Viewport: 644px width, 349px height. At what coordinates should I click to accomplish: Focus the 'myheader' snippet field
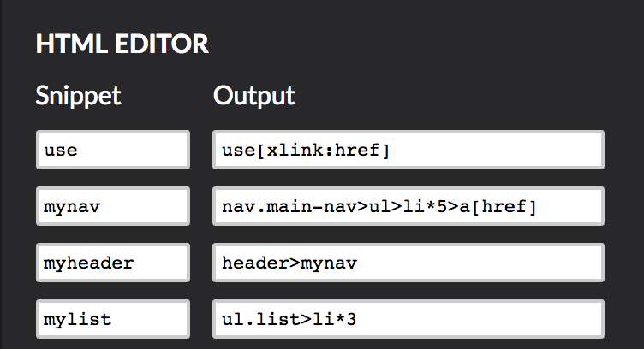click(113, 263)
